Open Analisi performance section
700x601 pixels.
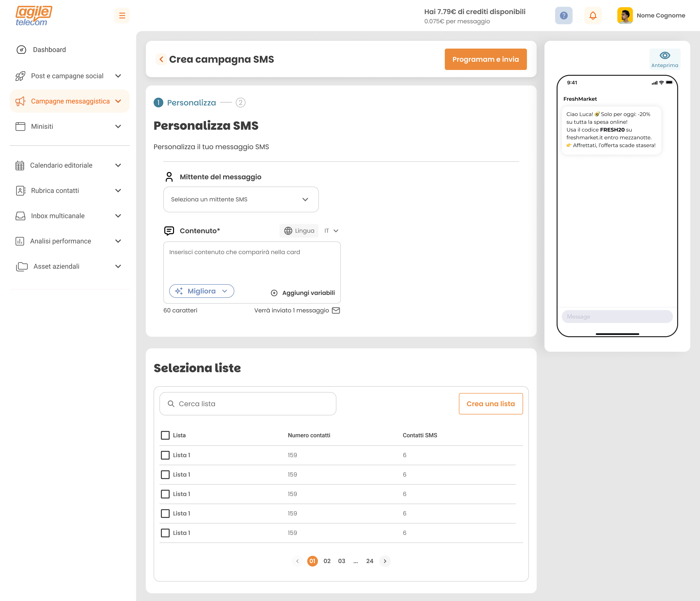pos(61,241)
